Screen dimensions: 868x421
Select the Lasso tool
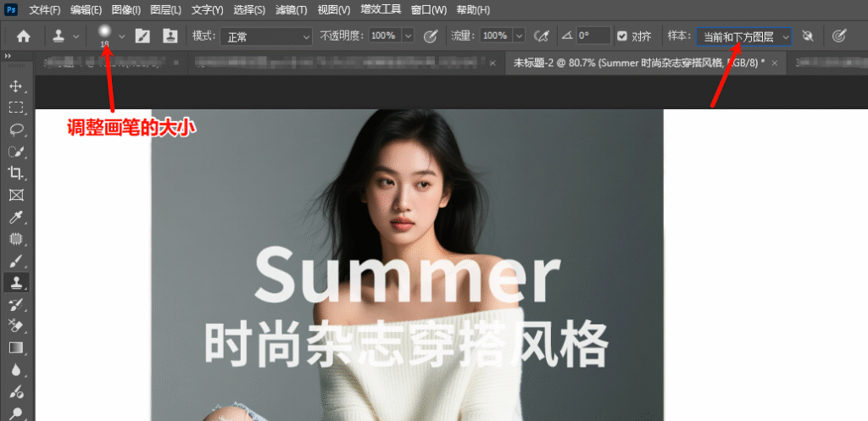[16, 130]
